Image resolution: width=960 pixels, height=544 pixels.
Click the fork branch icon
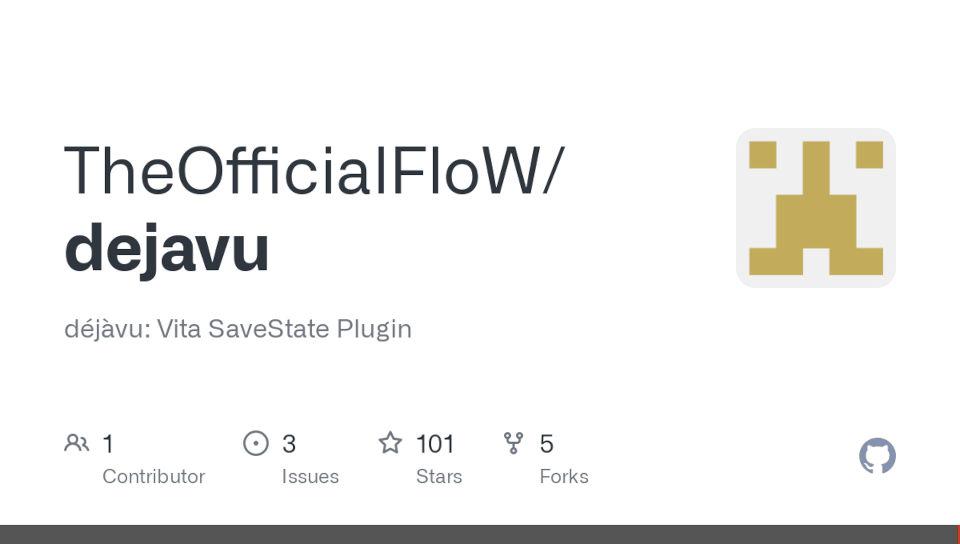[514, 443]
